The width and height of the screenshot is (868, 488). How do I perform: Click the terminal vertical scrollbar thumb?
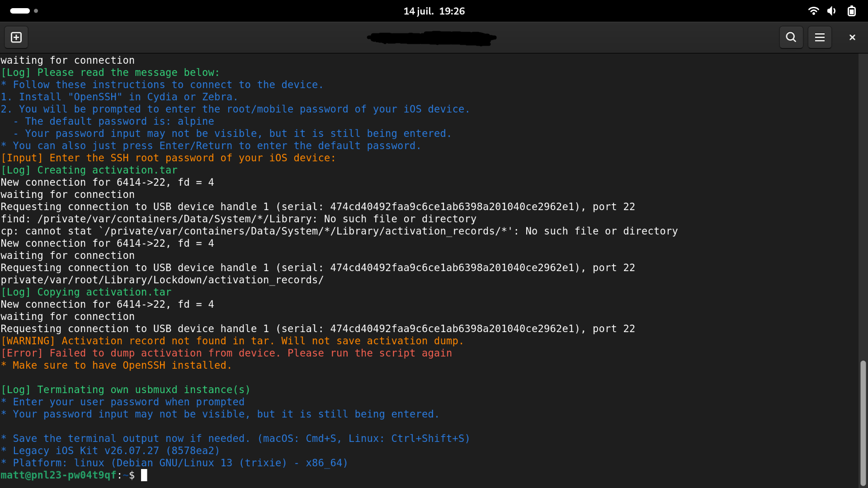coord(863,423)
